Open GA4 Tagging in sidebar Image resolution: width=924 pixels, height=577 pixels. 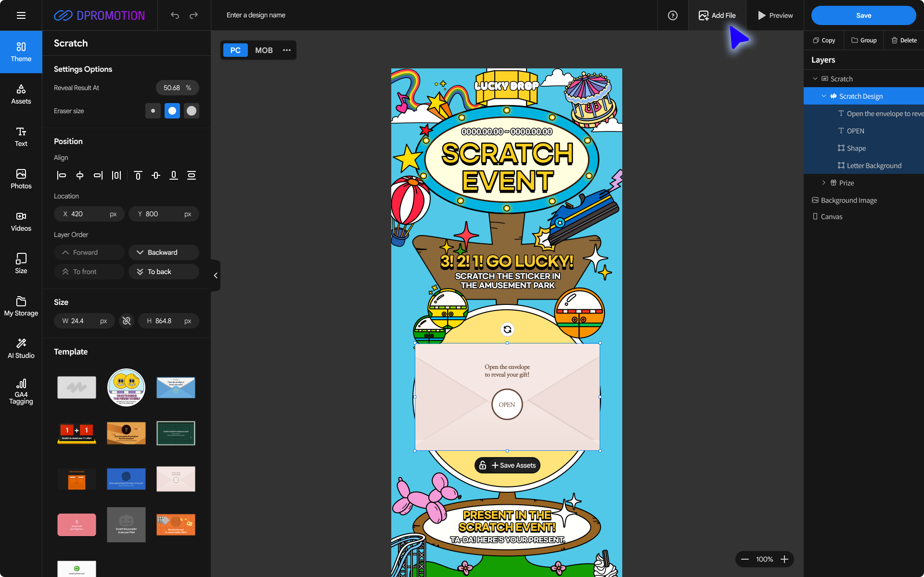pyautogui.click(x=21, y=391)
